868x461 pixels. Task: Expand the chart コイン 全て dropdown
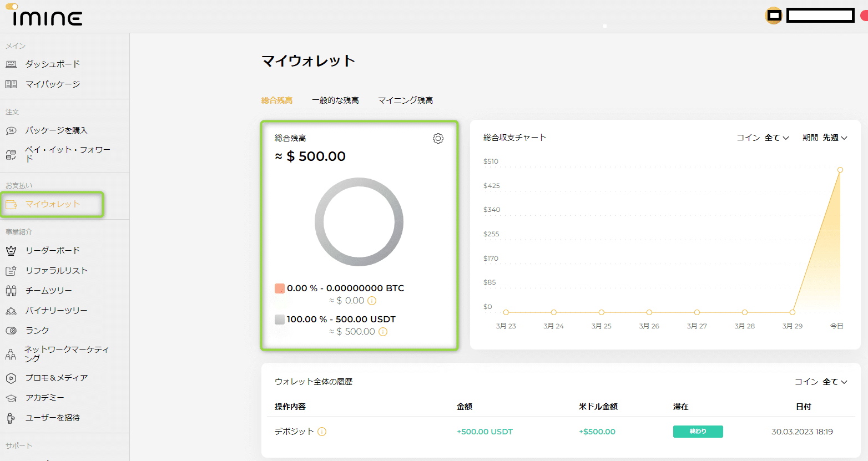click(x=776, y=138)
